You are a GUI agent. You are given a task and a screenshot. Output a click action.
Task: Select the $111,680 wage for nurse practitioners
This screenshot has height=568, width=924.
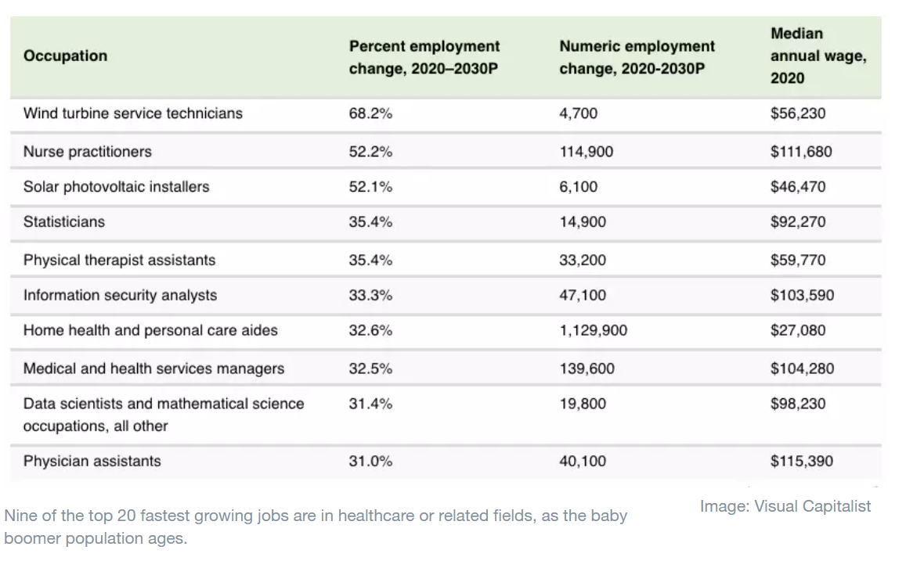pyautogui.click(x=800, y=152)
